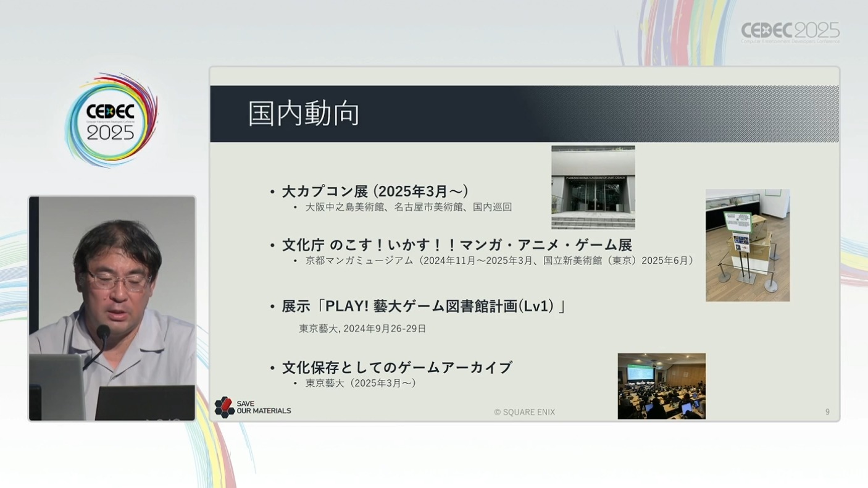Open the cardboard box exhibit photo
The image size is (868, 488).
[747, 245]
